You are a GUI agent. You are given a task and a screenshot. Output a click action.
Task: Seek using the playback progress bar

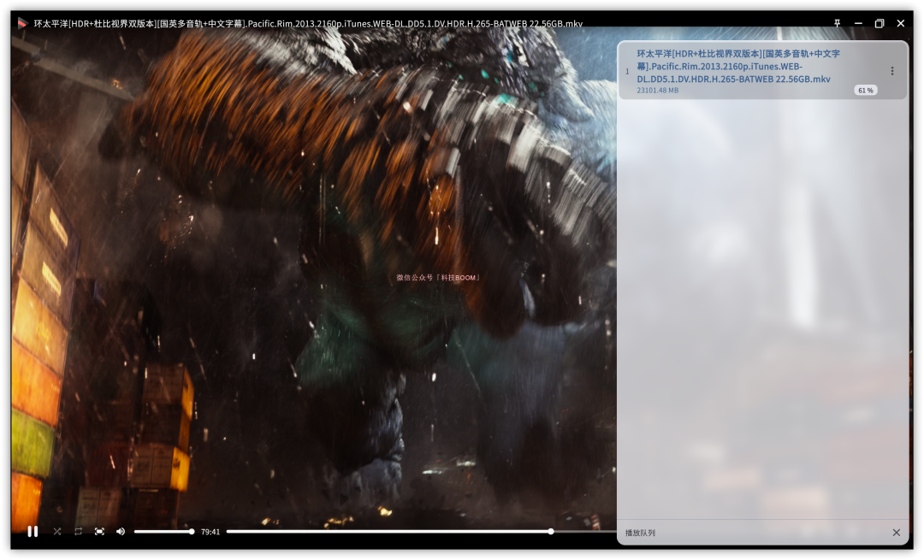tap(421, 532)
